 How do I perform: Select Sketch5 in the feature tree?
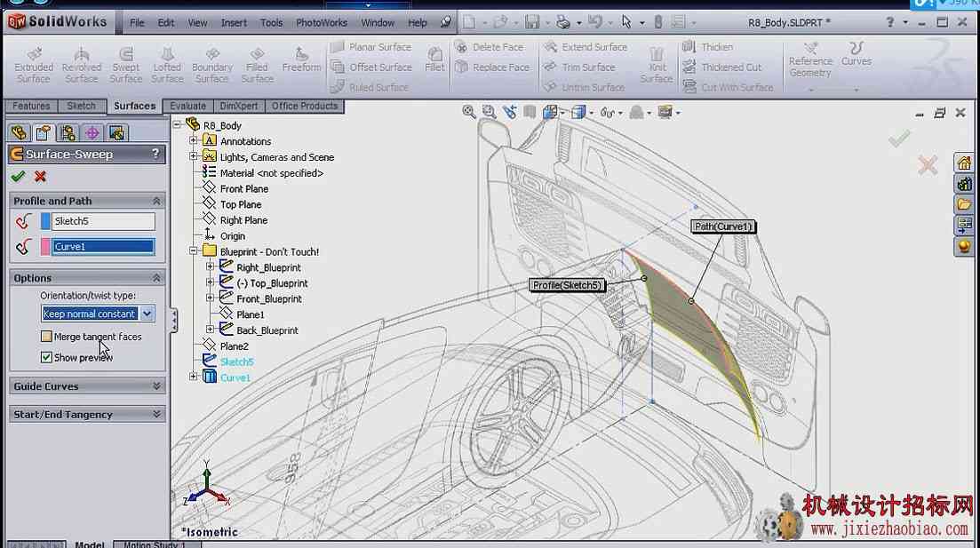click(x=236, y=361)
